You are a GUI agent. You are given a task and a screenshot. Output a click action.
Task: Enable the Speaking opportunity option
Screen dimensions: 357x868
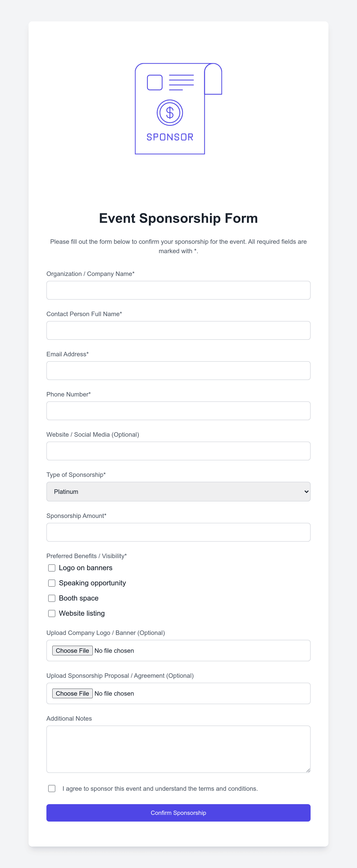coord(52,583)
